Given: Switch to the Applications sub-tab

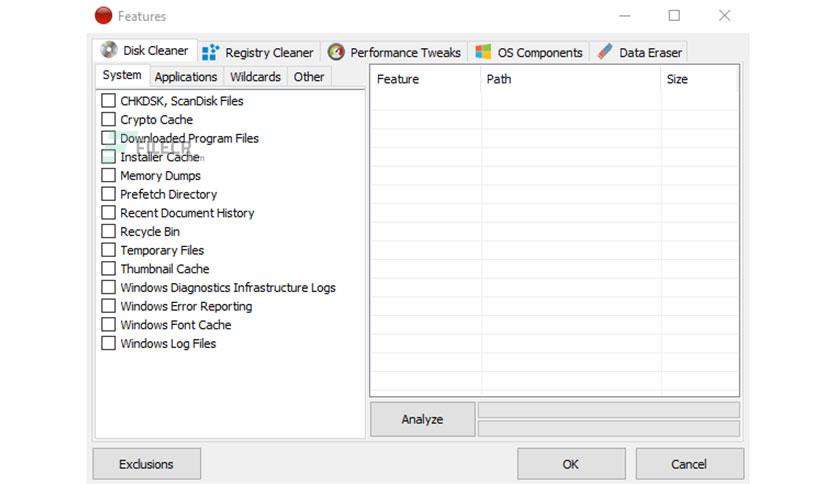Looking at the screenshot, I should tap(186, 77).
